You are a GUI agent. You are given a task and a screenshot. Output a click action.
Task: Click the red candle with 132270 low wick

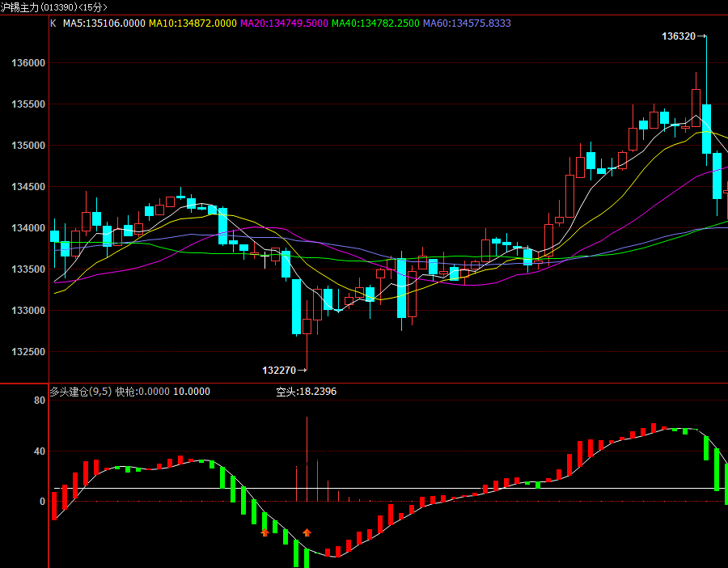[307, 326]
